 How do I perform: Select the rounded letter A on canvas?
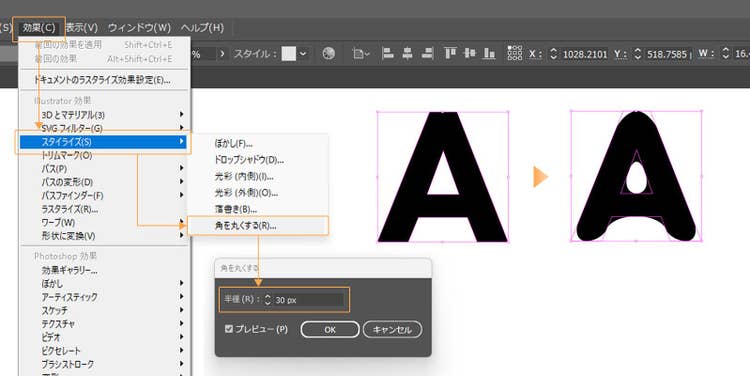tap(636, 176)
